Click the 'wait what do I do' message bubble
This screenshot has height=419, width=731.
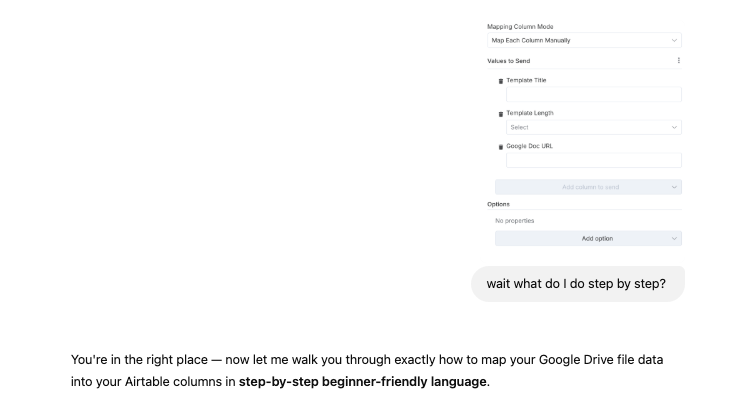tap(577, 284)
